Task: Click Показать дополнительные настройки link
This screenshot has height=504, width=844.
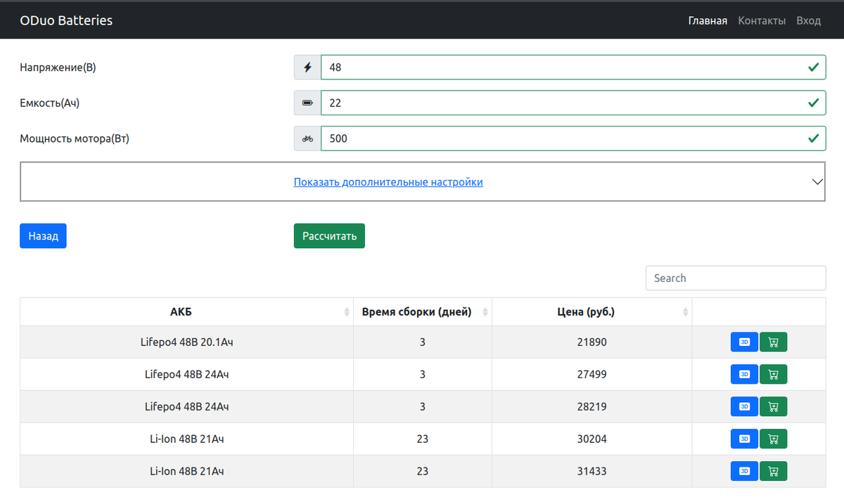Action: [388, 182]
